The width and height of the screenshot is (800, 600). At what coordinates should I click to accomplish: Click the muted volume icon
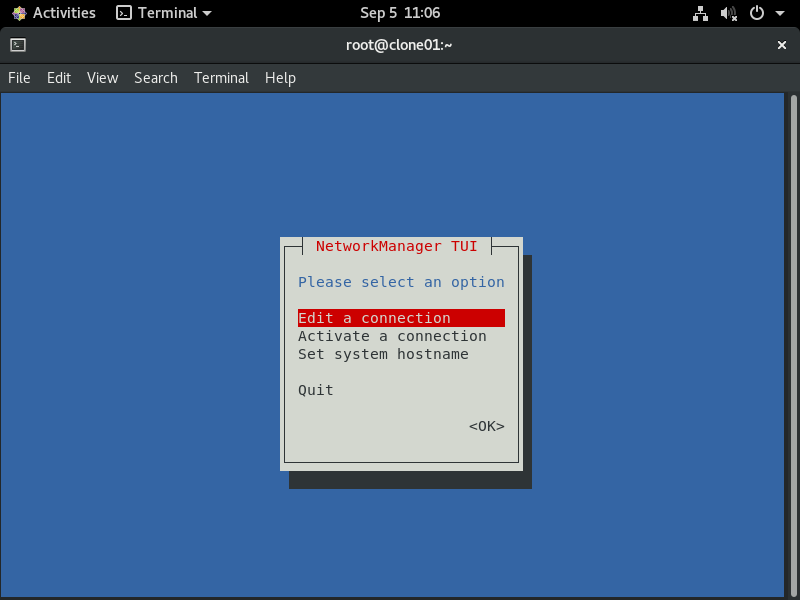pos(729,13)
